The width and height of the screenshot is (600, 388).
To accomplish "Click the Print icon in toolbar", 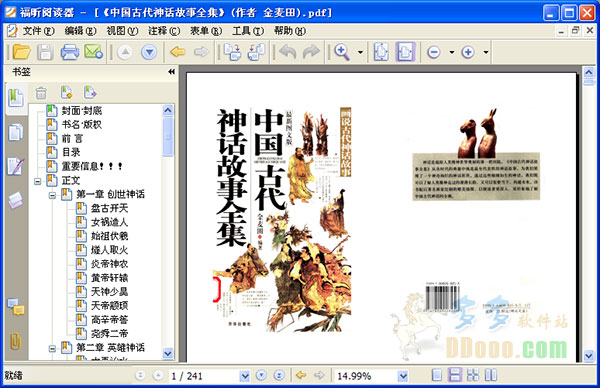I will pyautogui.click(x=70, y=52).
